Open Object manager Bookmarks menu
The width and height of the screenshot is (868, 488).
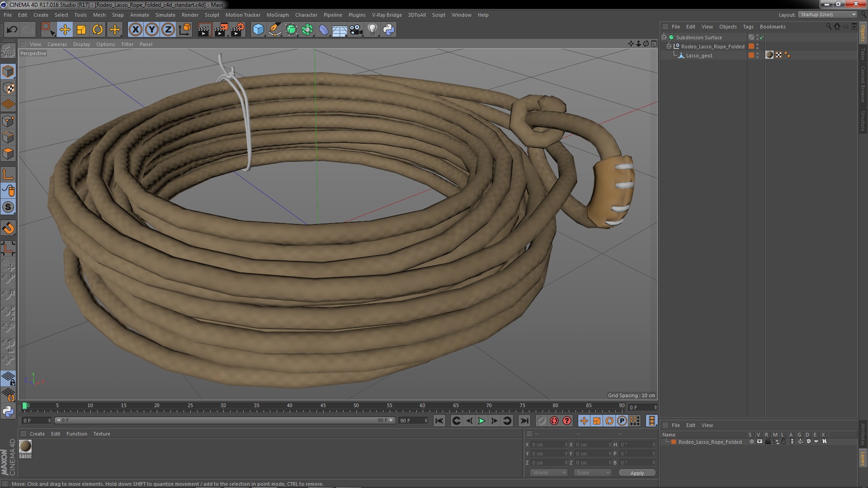773,27
